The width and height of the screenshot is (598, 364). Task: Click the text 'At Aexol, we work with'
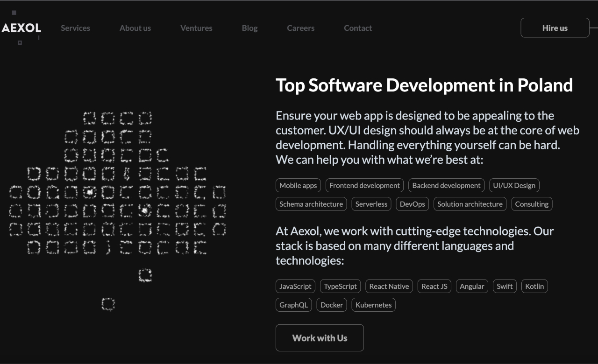click(415, 245)
